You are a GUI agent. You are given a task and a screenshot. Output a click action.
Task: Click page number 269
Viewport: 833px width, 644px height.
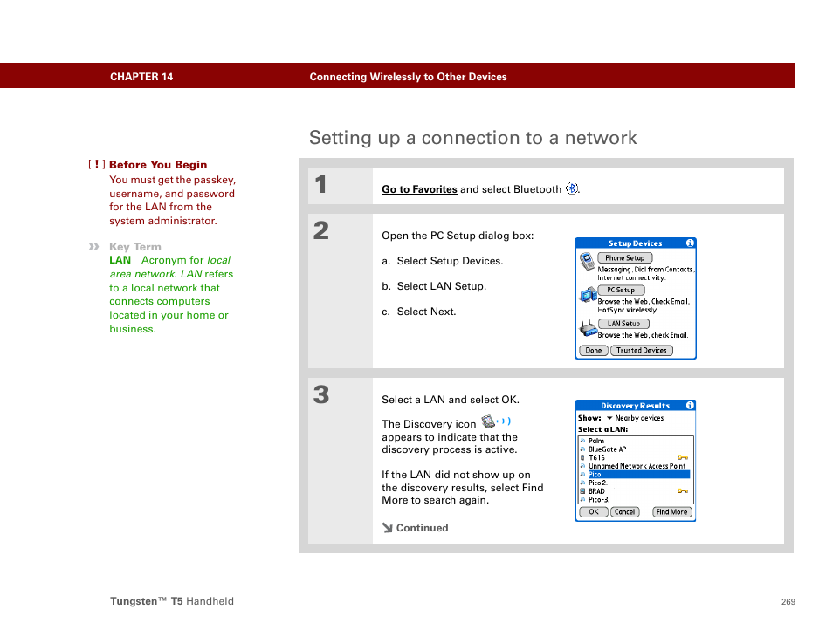point(788,601)
